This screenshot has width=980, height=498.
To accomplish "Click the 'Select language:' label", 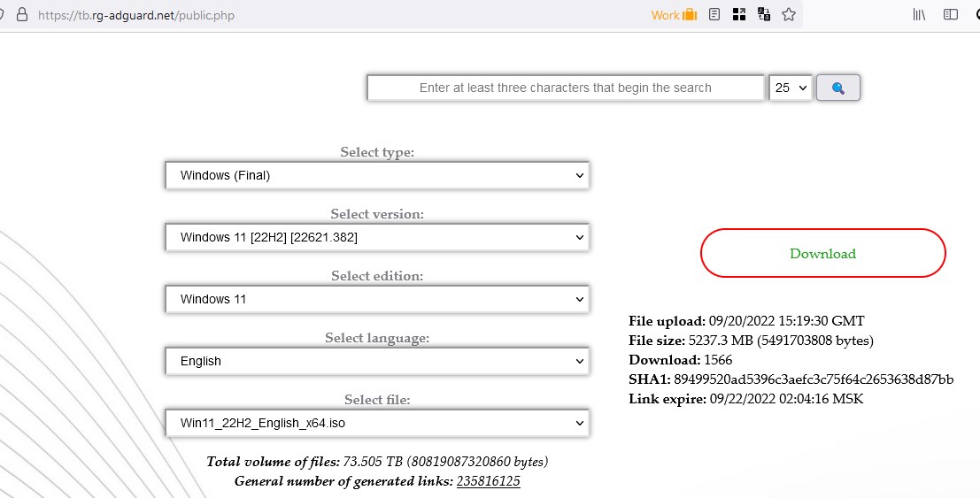I will [377, 337].
